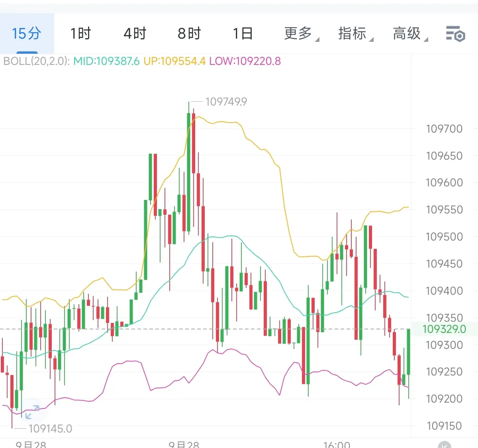Tap the 109400 axis label
The height and width of the screenshot is (448, 478).
click(x=444, y=291)
